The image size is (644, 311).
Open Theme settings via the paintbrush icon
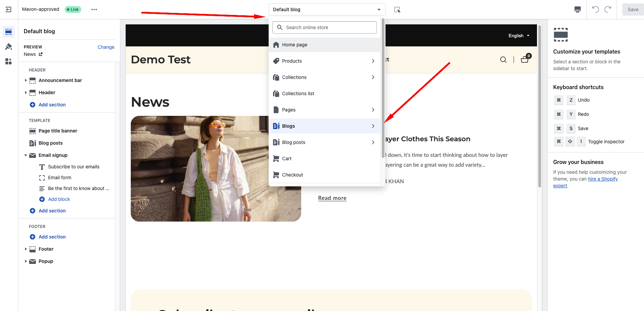coord(8,46)
